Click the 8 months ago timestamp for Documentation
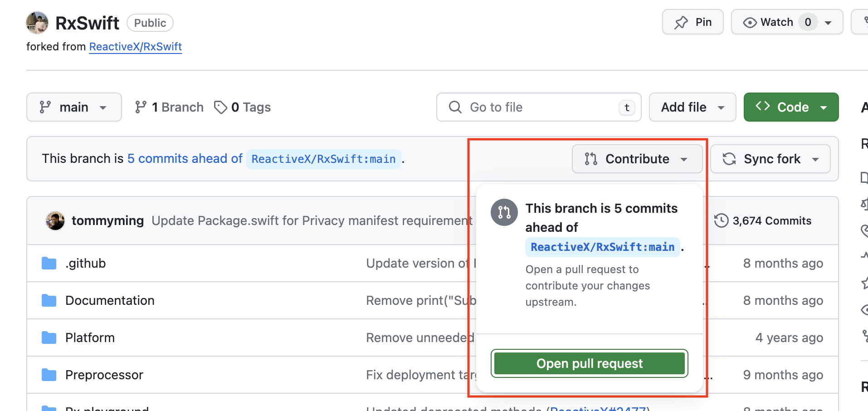The image size is (868, 411). pos(783,300)
